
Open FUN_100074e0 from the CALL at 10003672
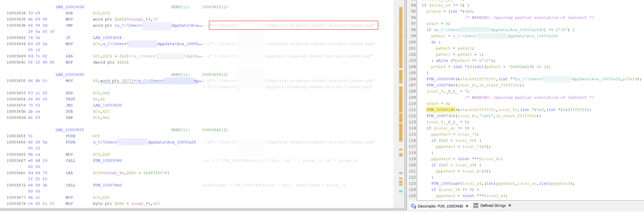107,185
